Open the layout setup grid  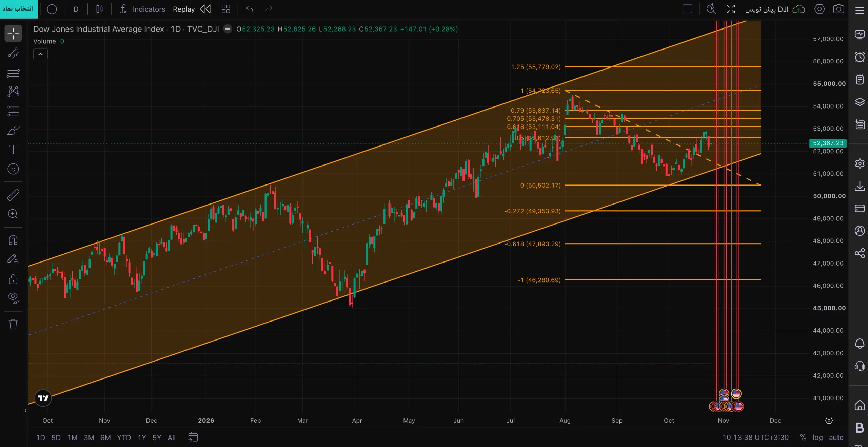pyautogui.click(x=226, y=9)
